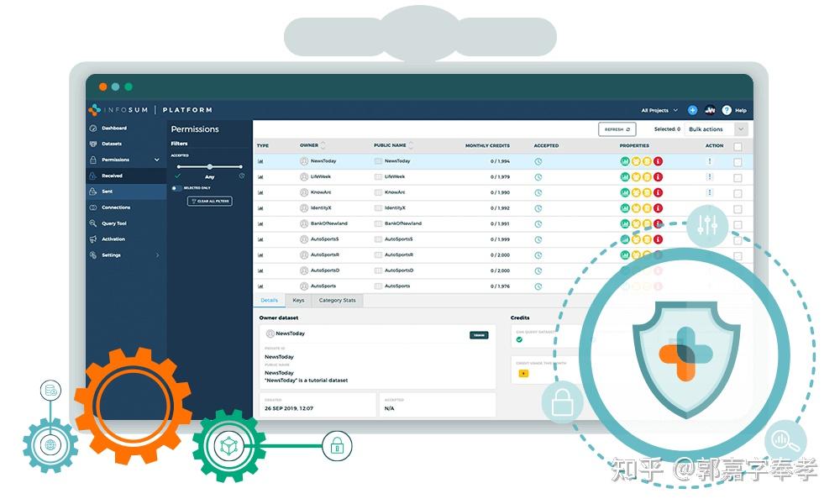This screenshot has height=504, width=840.
Task: Expand the Settings sidebar chevron
Action: pos(157,255)
